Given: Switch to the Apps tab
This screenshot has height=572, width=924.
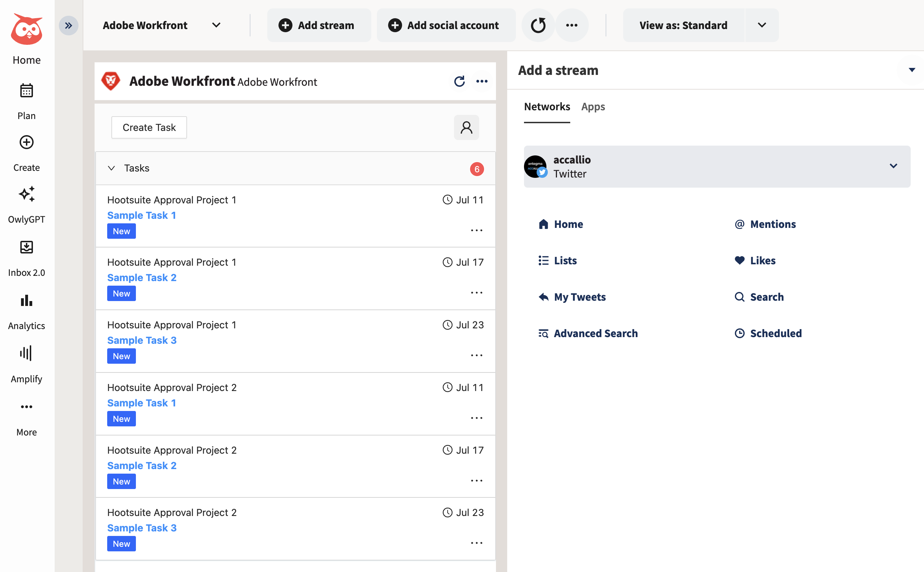Looking at the screenshot, I should click(593, 107).
